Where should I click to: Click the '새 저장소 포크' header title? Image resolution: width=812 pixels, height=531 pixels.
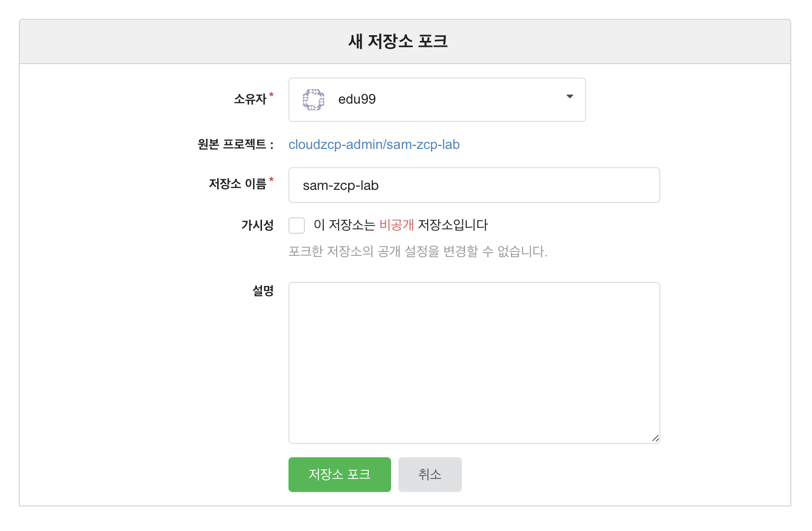[398, 41]
